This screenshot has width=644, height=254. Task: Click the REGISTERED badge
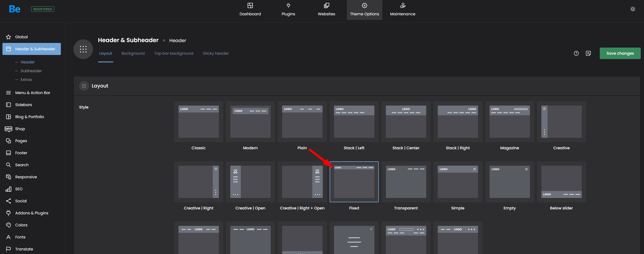(43, 9)
